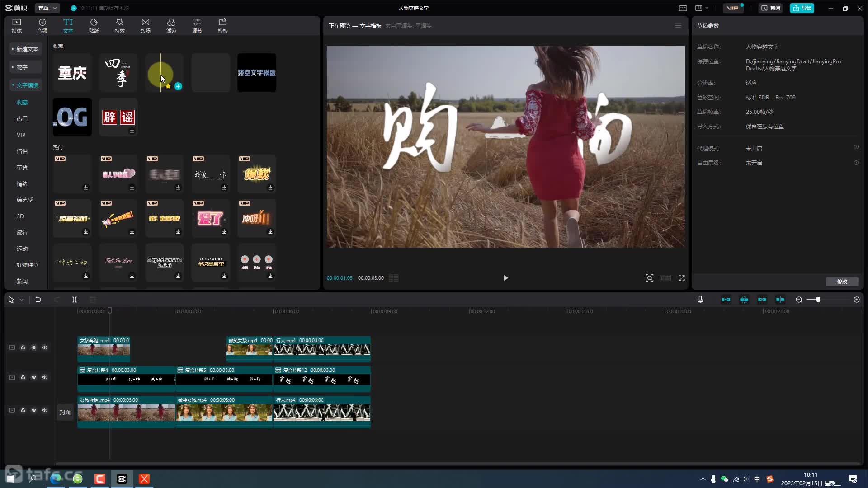Screen dimensions: 868x488
Task: Pick the 镂空文字模板 thumbnail
Action: tap(257, 73)
